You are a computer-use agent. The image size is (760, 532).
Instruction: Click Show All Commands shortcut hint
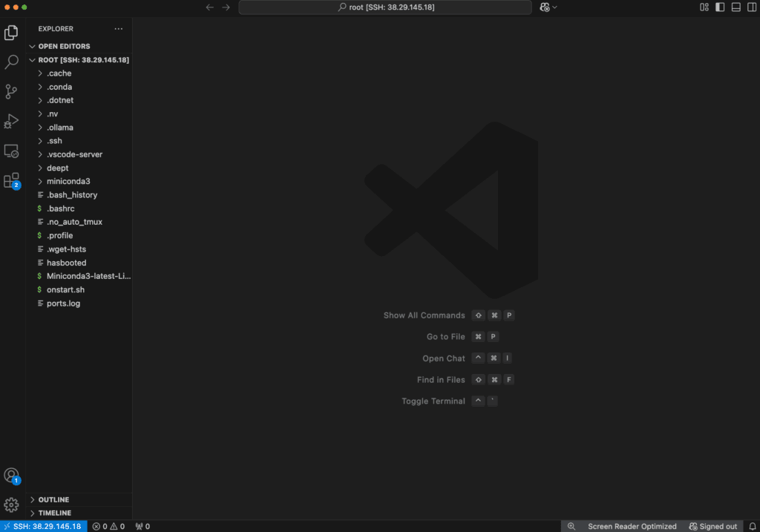(448, 315)
